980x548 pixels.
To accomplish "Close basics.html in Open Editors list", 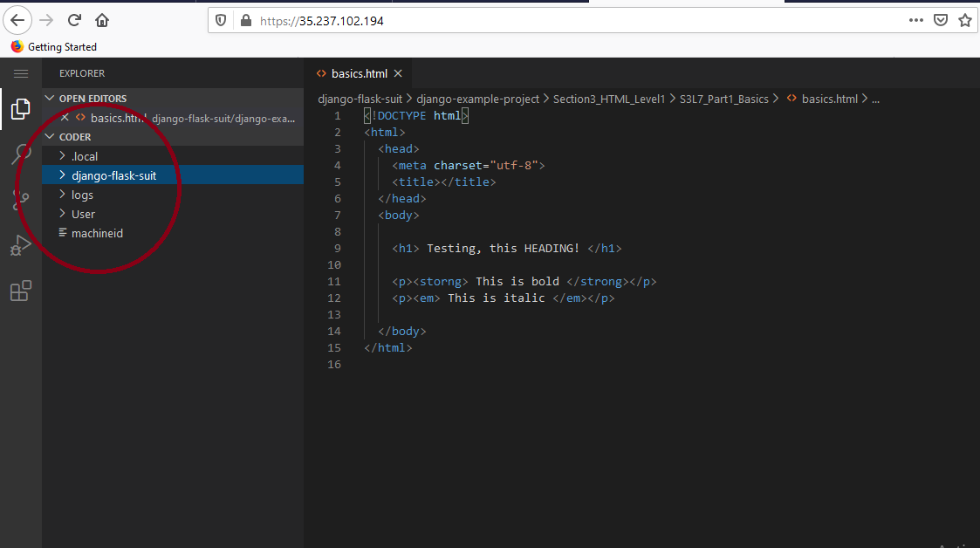I will tap(65, 118).
